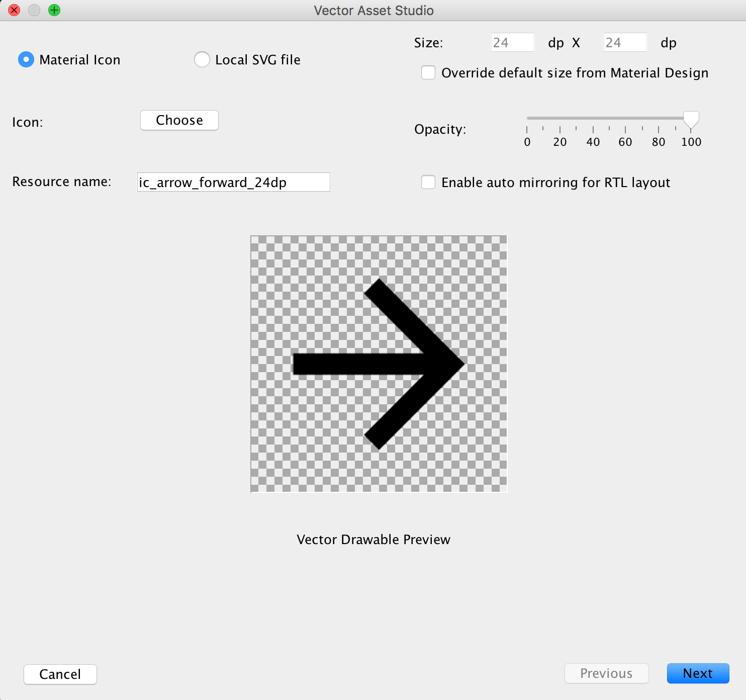
Task: Click the disabled Previous button
Action: point(606,673)
